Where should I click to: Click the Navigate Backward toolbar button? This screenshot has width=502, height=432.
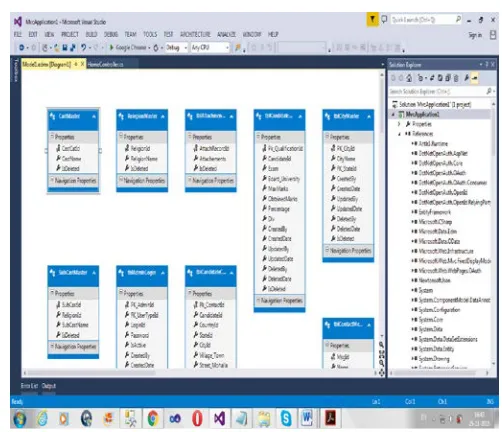click(21, 48)
